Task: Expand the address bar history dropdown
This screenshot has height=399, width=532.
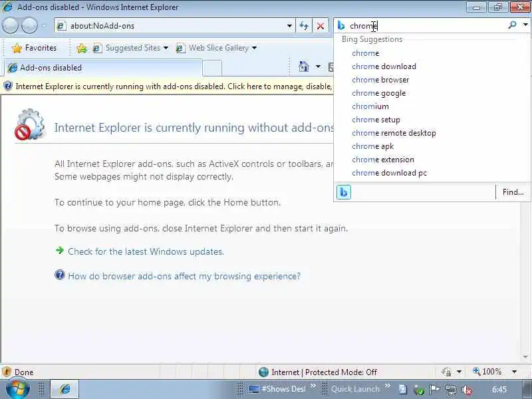Action: (x=289, y=26)
